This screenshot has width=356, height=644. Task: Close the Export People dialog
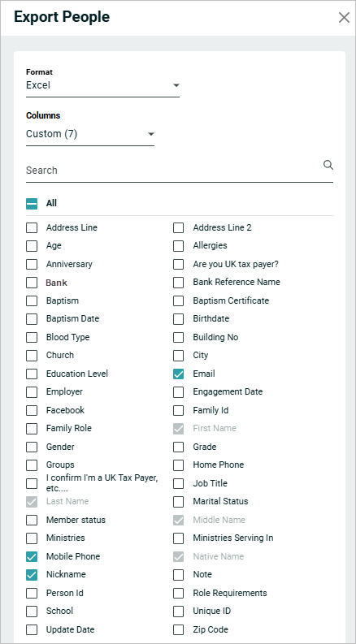(x=344, y=17)
